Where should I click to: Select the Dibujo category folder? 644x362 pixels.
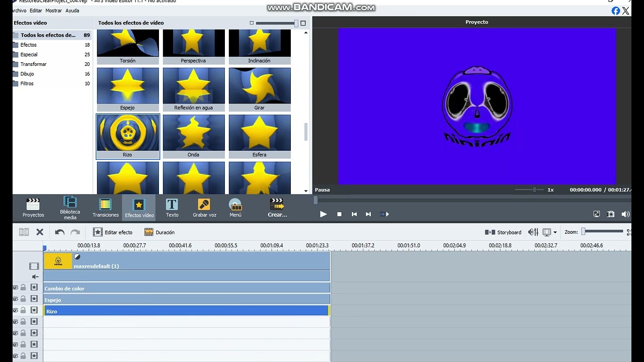[51, 74]
